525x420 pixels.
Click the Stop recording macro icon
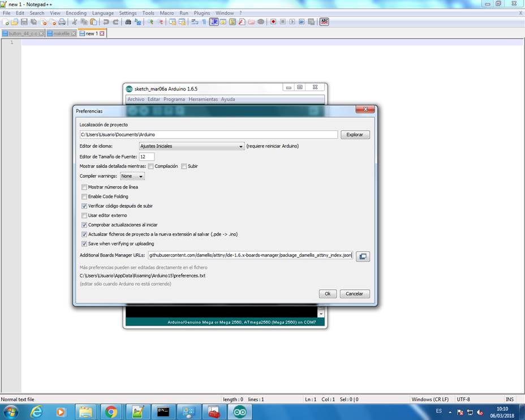[283, 22]
